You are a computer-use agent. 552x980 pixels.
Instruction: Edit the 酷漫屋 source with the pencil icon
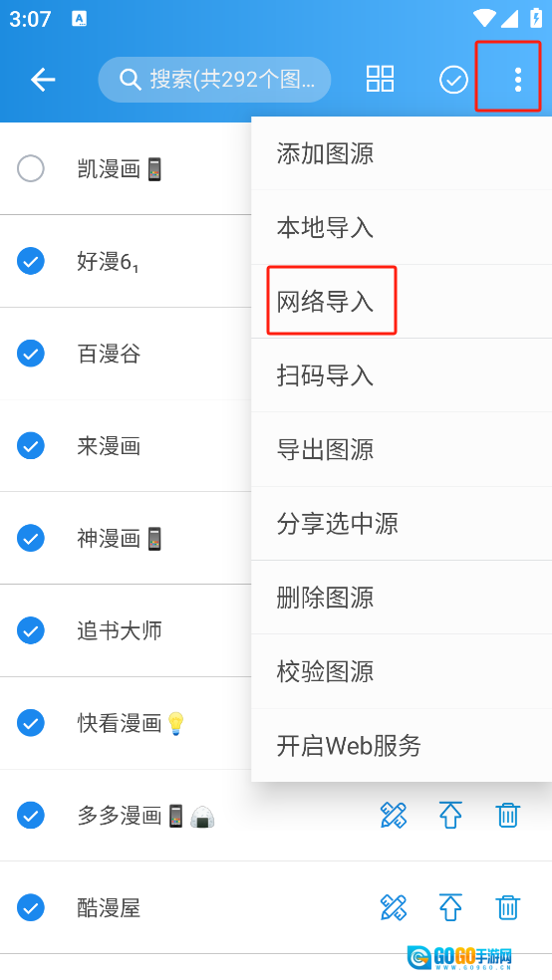394,907
